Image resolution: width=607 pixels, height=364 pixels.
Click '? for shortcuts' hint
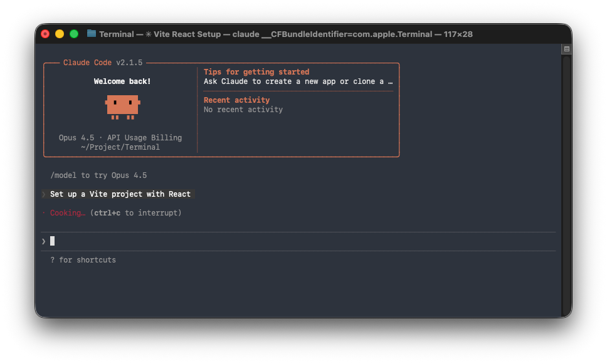coord(83,260)
